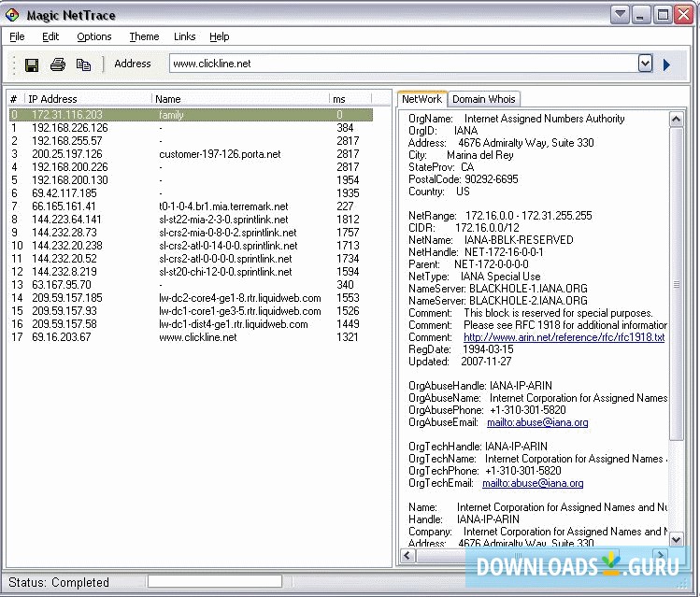Open the Address dropdown arrow
The image size is (700, 597).
645,64
